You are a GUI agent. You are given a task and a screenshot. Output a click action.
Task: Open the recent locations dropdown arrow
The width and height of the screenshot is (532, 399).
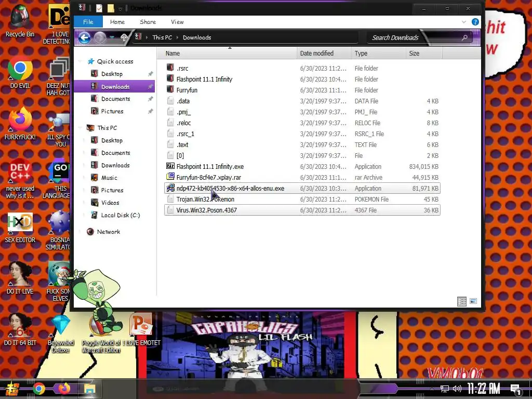112,37
